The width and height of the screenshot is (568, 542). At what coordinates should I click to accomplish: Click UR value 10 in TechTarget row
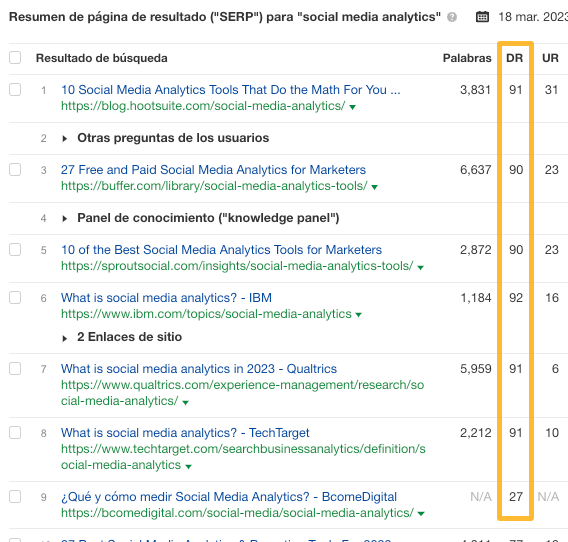(x=552, y=433)
